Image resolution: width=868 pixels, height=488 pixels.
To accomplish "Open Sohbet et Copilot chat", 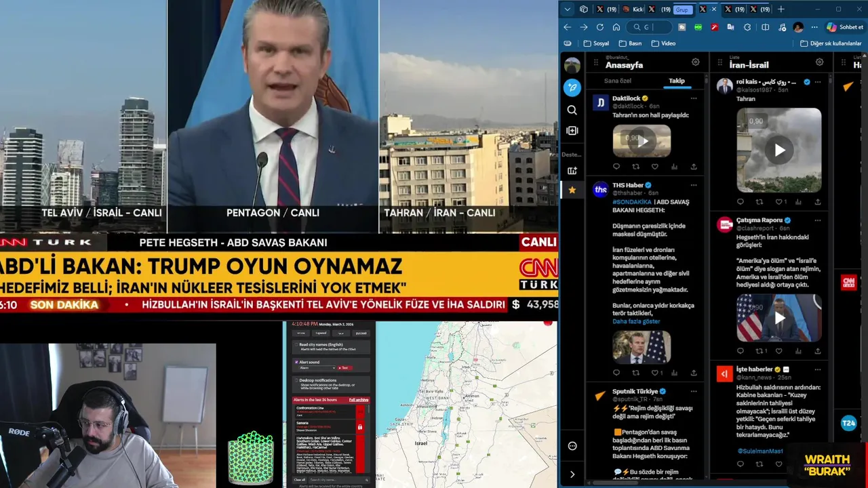I will point(845,27).
